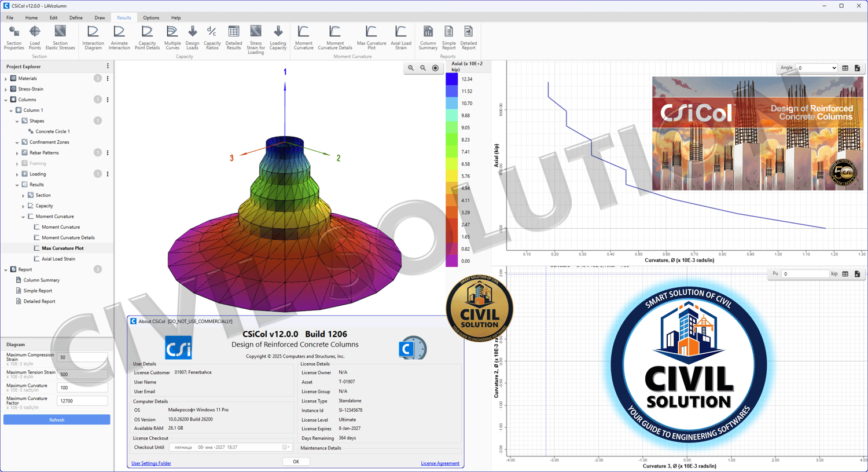Open the Checkout Until date picker

click(286, 447)
